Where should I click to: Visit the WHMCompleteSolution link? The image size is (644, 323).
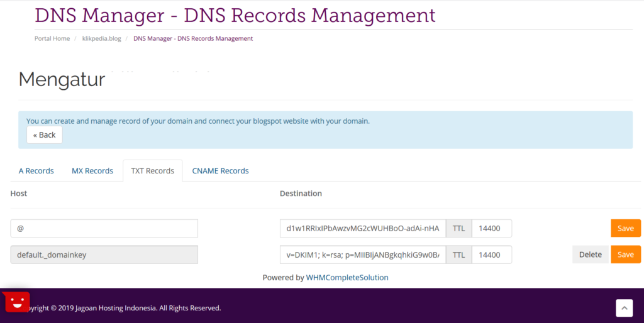point(347,277)
